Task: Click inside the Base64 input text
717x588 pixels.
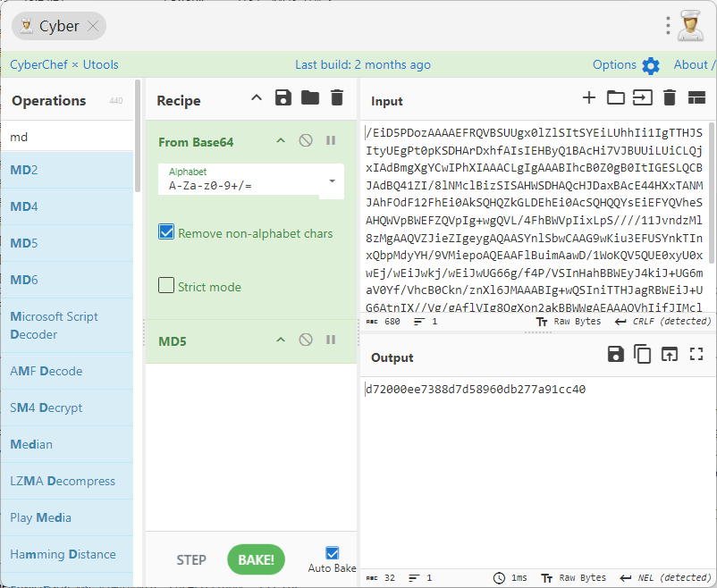Action: click(x=534, y=220)
